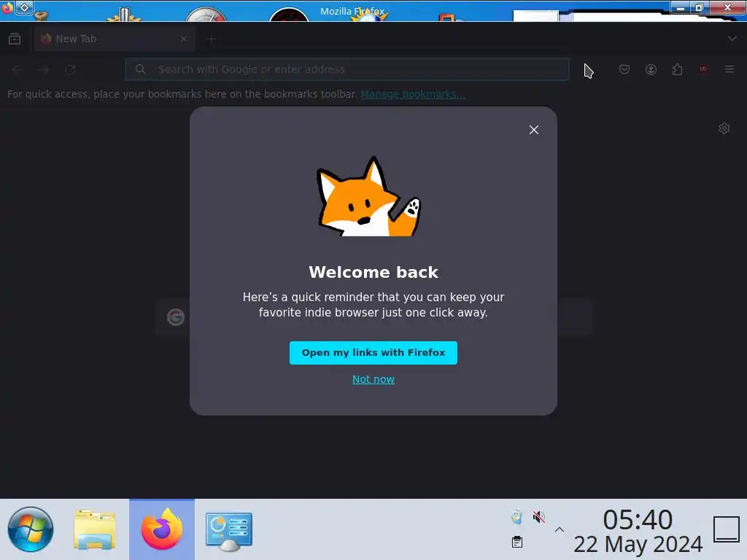
Task: Open the Extensions puzzle icon
Action: (x=677, y=69)
